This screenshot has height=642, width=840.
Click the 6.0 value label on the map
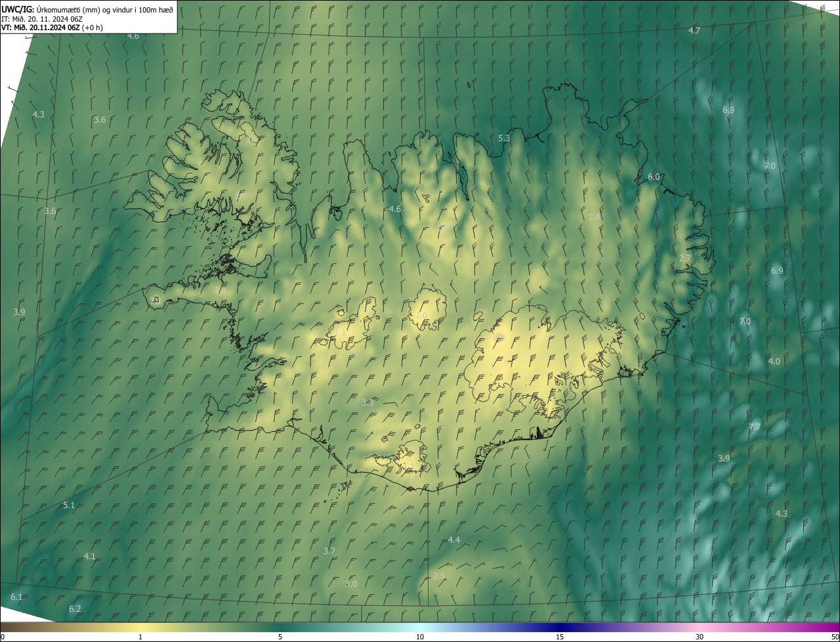pyautogui.click(x=654, y=177)
